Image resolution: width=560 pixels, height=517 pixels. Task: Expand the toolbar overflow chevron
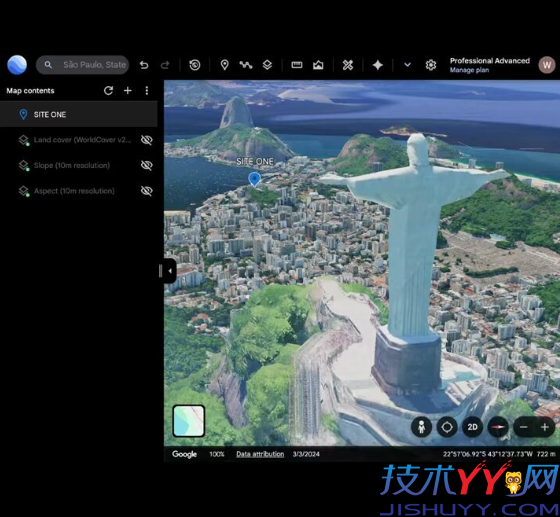tap(407, 65)
